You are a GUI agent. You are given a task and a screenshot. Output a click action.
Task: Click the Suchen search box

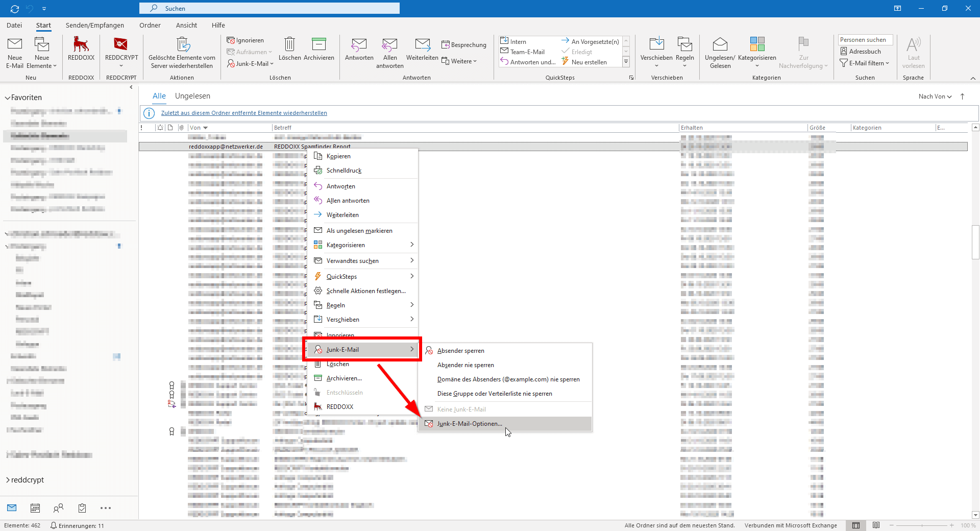[269, 8]
